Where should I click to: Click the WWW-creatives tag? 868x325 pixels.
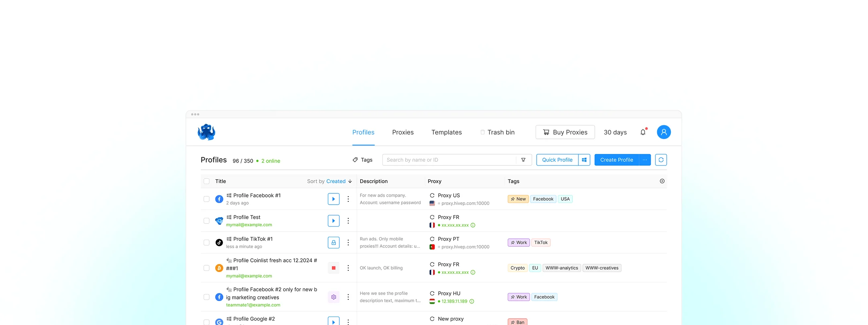point(602,268)
